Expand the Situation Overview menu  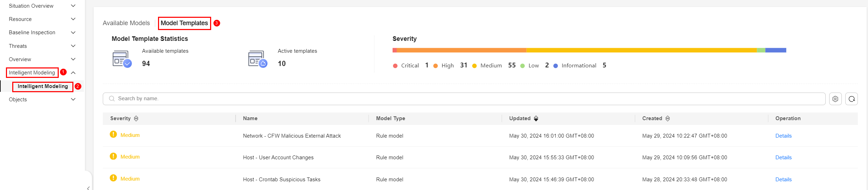pos(73,6)
